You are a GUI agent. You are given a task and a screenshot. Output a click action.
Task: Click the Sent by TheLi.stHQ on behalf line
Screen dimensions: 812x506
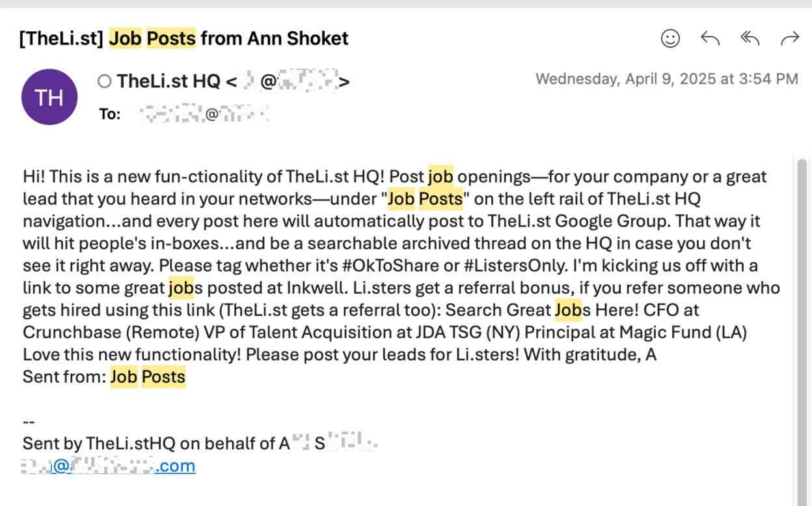[200, 443]
